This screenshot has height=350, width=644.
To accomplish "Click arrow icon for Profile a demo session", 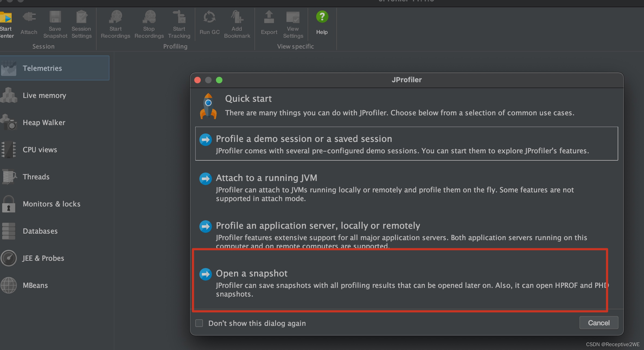I will [x=205, y=139].
